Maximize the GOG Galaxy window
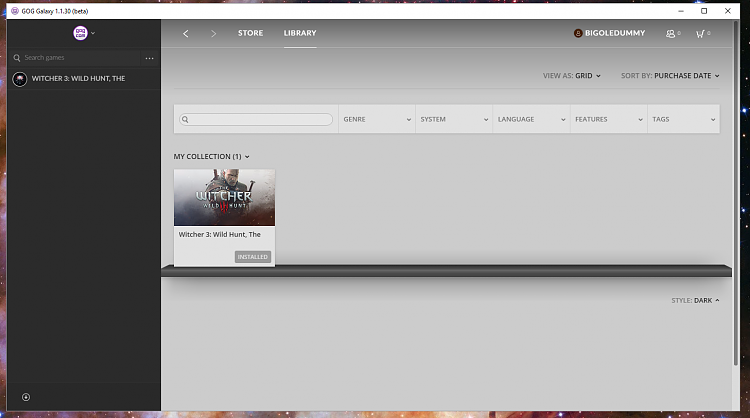Screen dimensions: 750x418 coord(704,11)
